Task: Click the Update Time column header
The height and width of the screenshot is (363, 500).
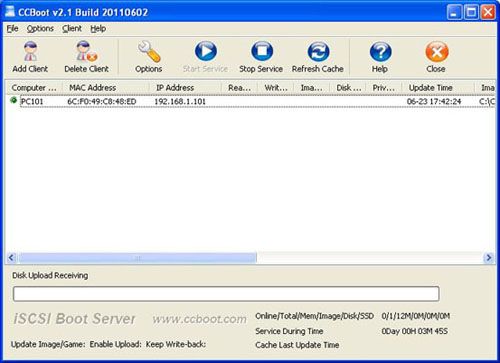Action: coord(438,88)
